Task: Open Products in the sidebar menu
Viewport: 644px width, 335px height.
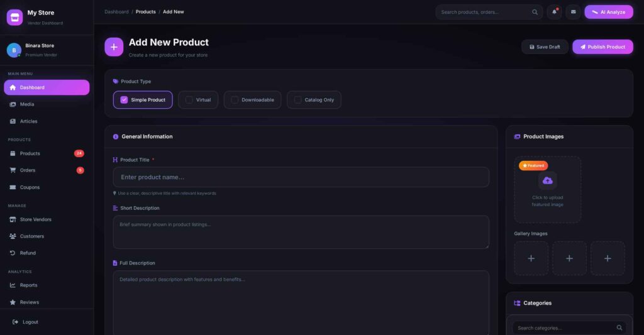Action: [x=30, y=153]
